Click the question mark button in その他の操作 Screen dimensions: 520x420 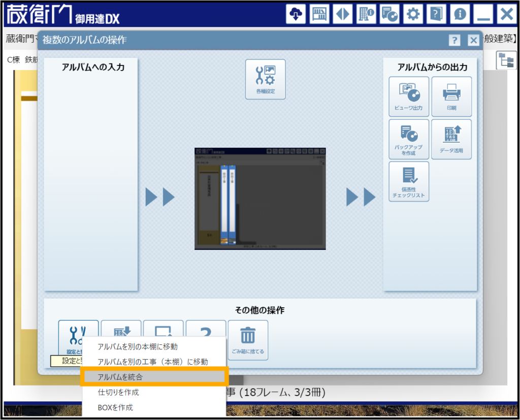point(206,329)
